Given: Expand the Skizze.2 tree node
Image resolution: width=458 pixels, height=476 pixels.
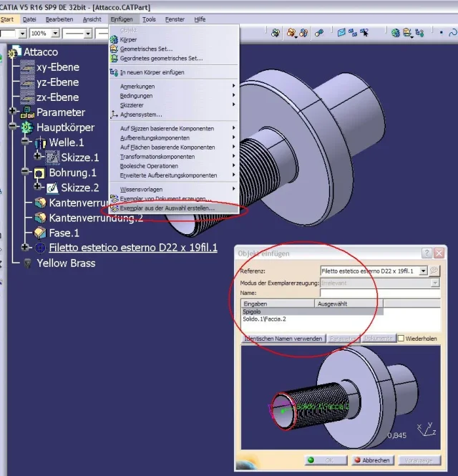Looking at the screenshot, I should (38, 186).
